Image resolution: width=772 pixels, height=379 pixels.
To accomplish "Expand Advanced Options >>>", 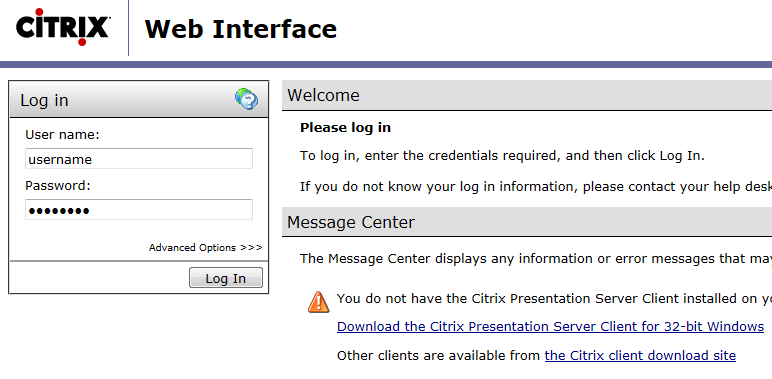I will pyautogui.click(x=205, y=248).
